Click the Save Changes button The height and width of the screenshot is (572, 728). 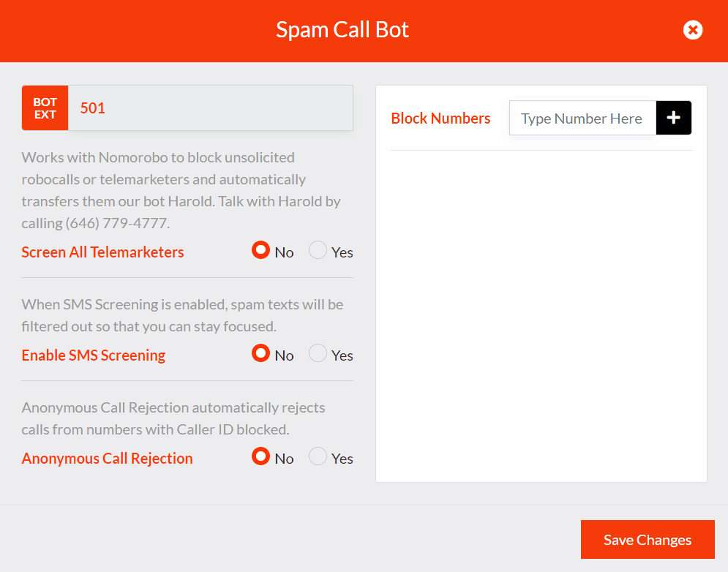click(647, 539)
